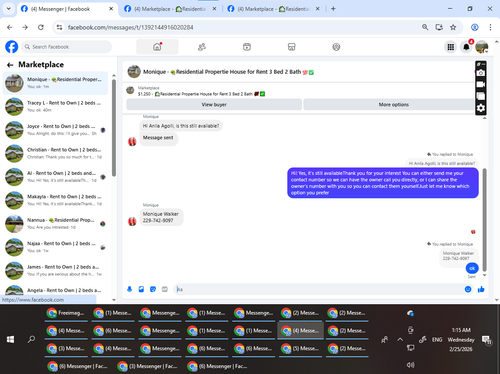Open the Facebook menu grid icon
The height and width of the screenshot is (374, 500).
point(451,47)
